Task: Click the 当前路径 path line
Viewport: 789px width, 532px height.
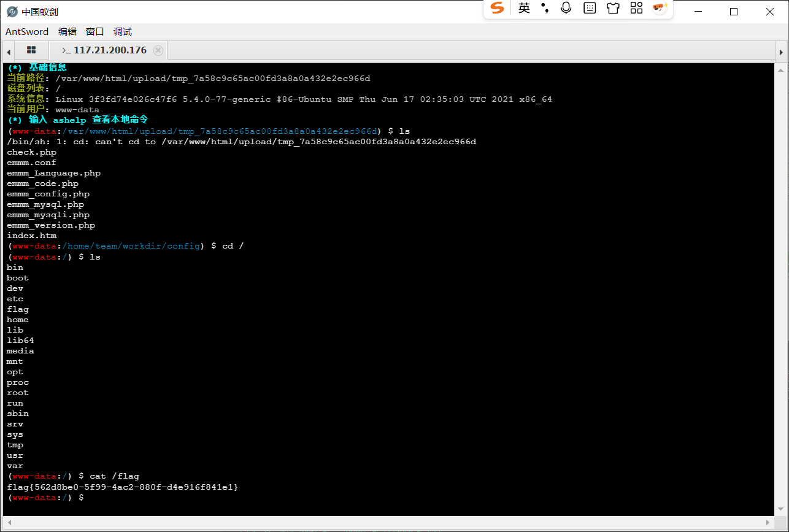Action: point(188,79)
